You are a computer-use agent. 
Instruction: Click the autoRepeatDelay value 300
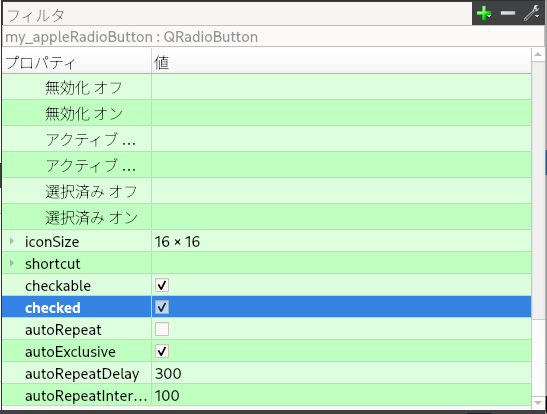coord(168,374)
